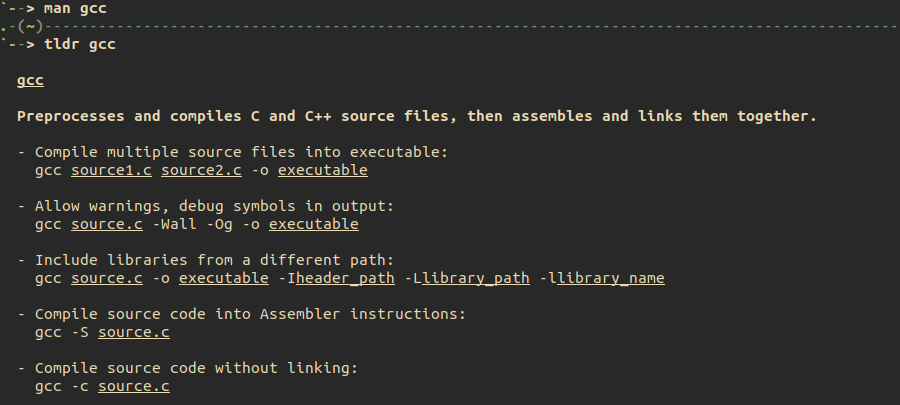Viewport: 900px width, 405px height.
Task: Click the -Wall flag
Action: point(175,224)
